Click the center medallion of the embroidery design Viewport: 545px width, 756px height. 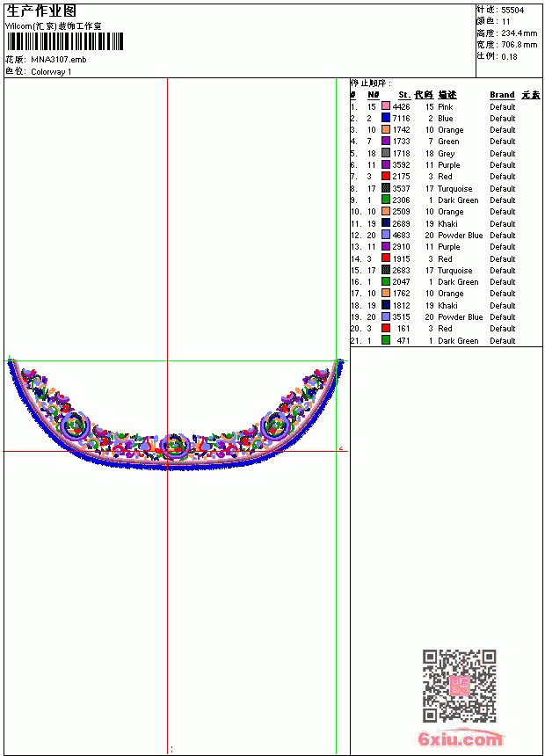(174, 447)
